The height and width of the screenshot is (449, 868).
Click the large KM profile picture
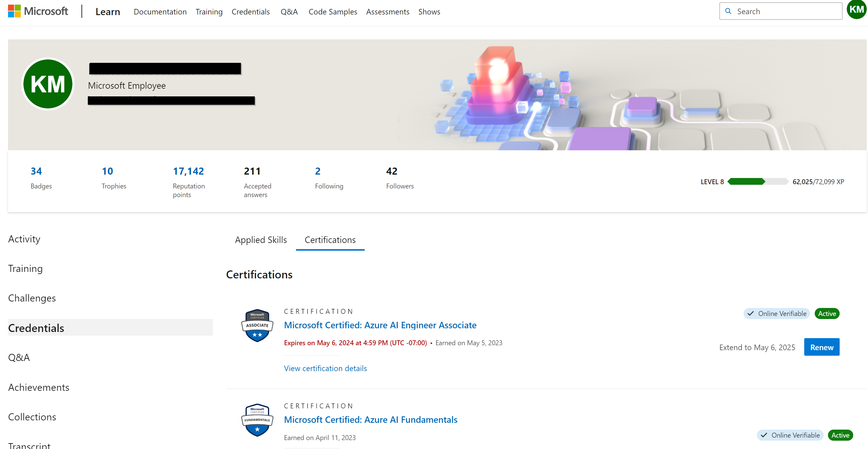click(48, 84)
